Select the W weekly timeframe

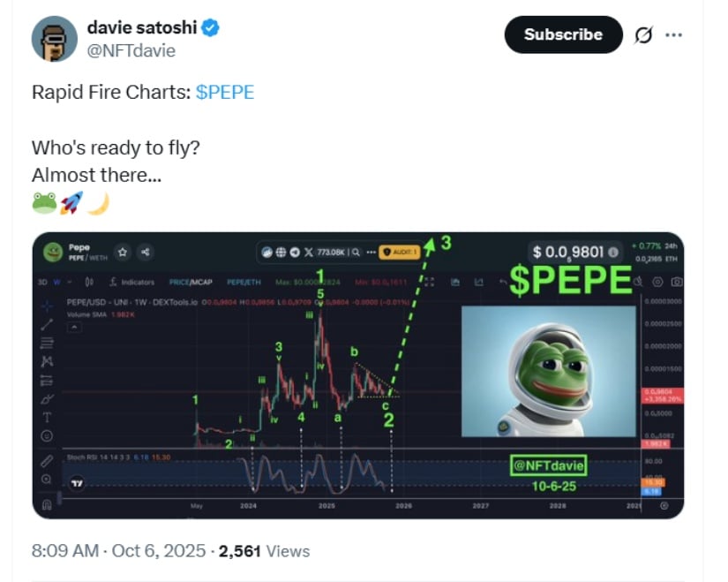pyautogui.click(x=56, y=283)
